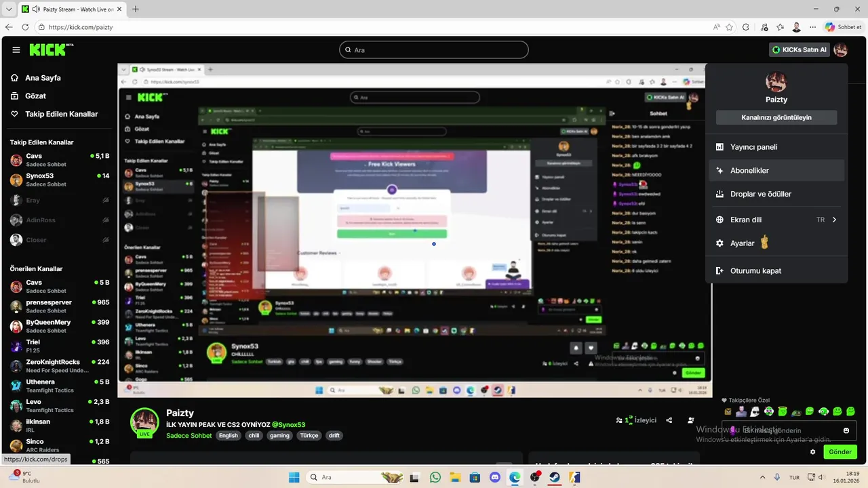Open prensesperver in Önerilen Kanallar
This screenshot has width=868, height=488.
coord(60,306)
